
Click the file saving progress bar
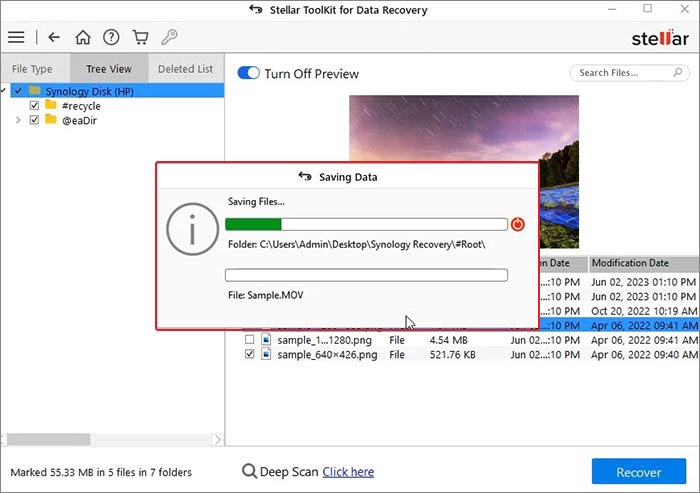(366, 275)
